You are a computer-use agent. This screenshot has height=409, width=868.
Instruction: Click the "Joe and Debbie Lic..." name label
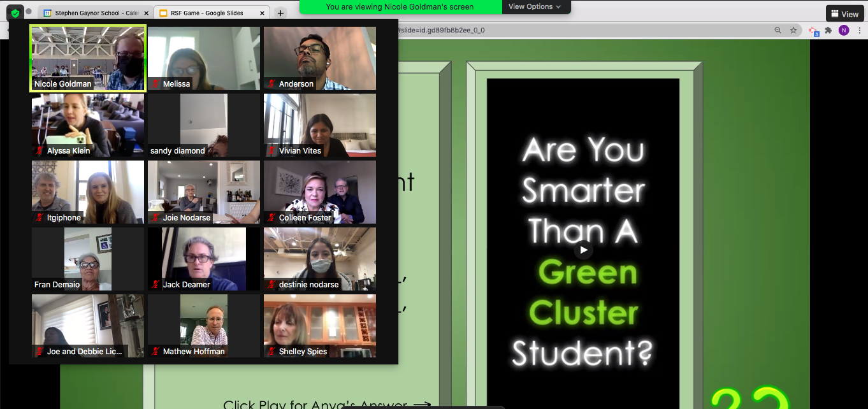tap(83, 352)
